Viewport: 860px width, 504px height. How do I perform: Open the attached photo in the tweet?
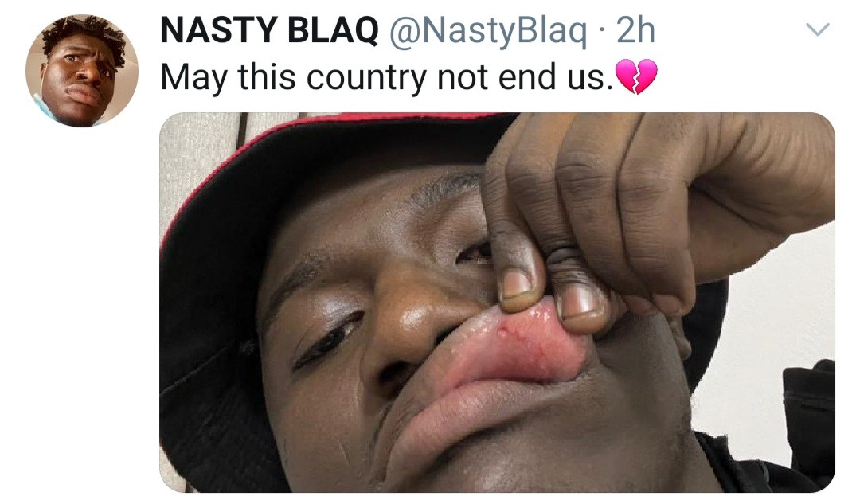(x=497, y=303)
